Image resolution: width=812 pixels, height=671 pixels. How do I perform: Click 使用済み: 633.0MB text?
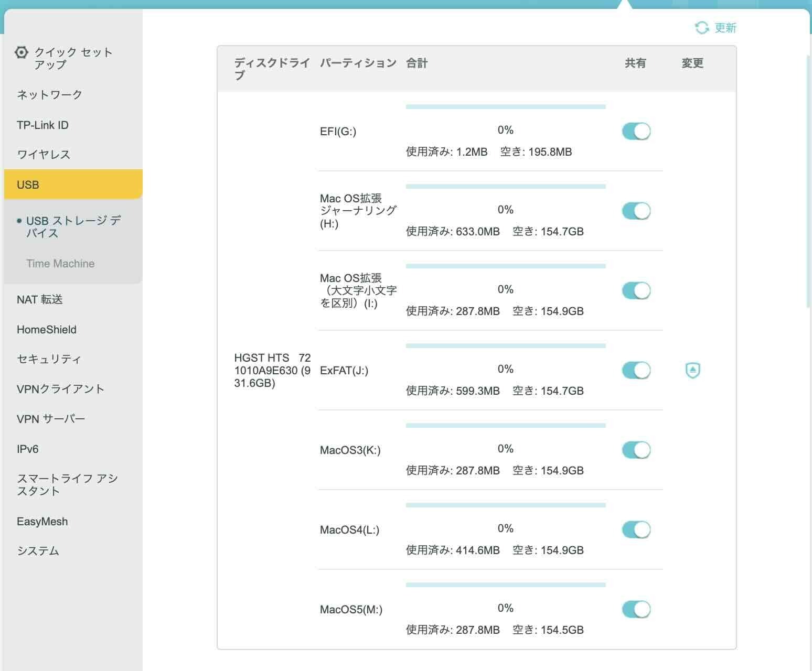453,232
